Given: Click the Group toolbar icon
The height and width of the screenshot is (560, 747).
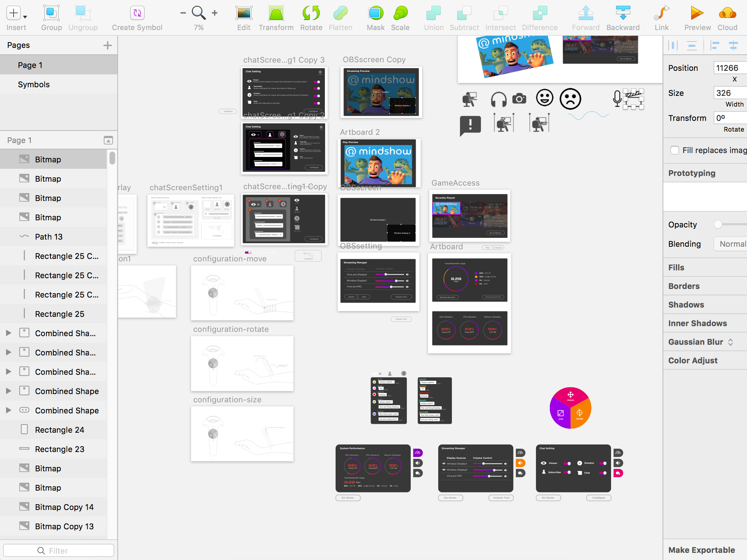Looking at the screenshot, I should click(x=51, y=13).
